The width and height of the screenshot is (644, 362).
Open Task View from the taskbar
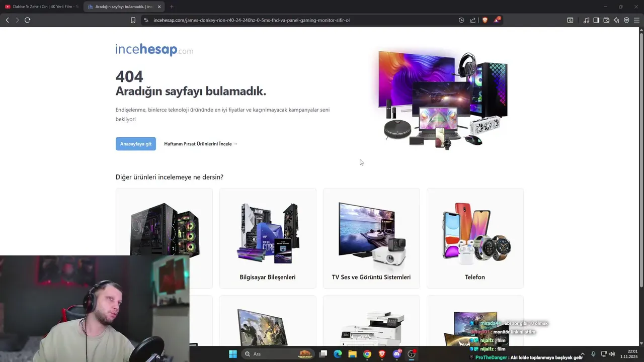[324, 354]
